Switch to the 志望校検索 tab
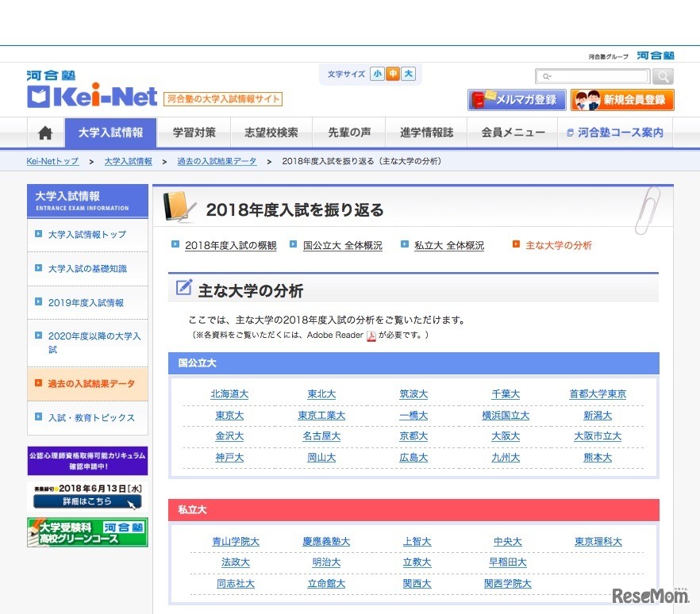 tap(271, 132)
